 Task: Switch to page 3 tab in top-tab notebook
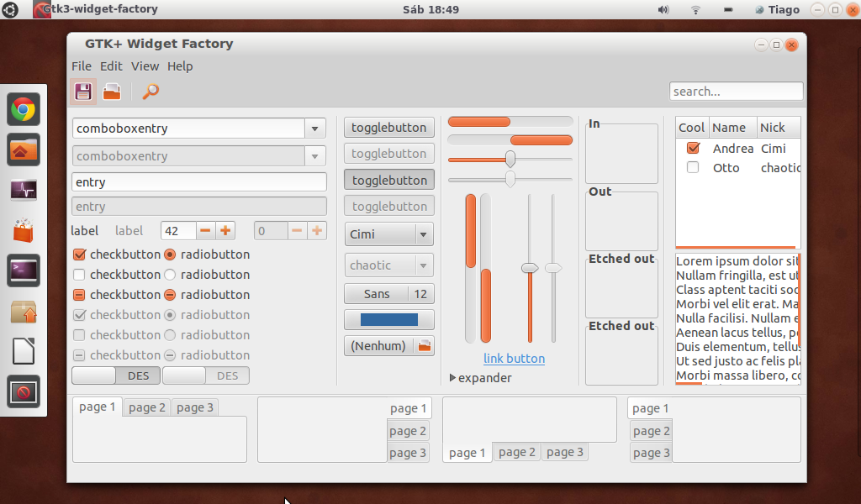coord(195,407)
